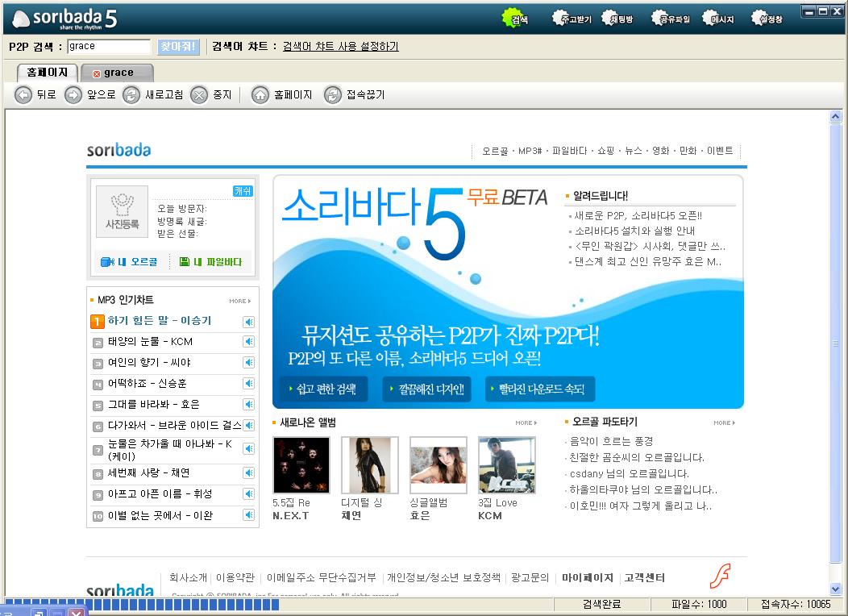Screen dimensions: 848x616
Task: Open the 검색 search section icon
Action: pyautogui.click(x=514, y=19)
